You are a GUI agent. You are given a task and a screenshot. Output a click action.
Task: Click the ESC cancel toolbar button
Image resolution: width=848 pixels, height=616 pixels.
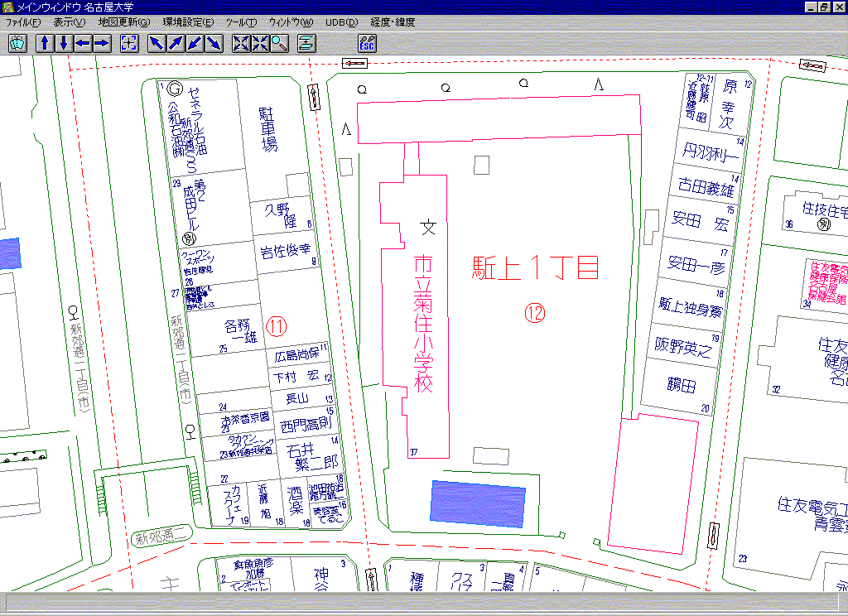point(367,43)
